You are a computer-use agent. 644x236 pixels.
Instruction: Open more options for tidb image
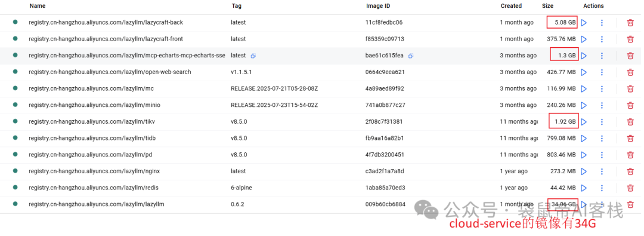[x=602, y=138]
